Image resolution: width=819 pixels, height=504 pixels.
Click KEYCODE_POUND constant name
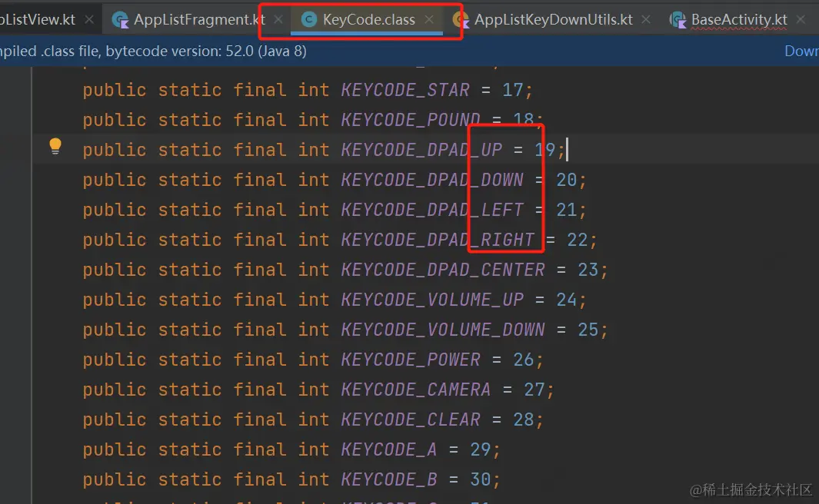(411, 120)
